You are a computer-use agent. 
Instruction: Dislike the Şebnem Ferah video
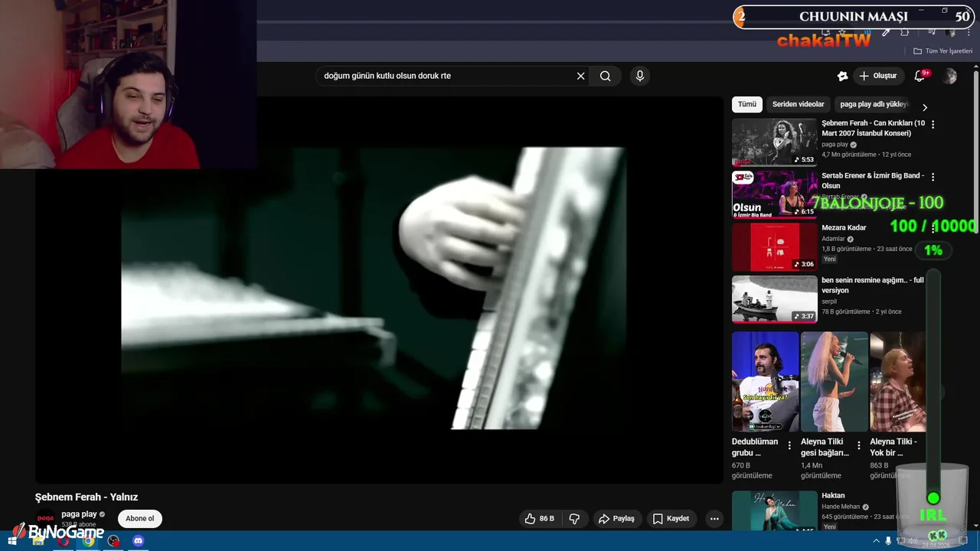pyautogui.click(x=574, y=519)
